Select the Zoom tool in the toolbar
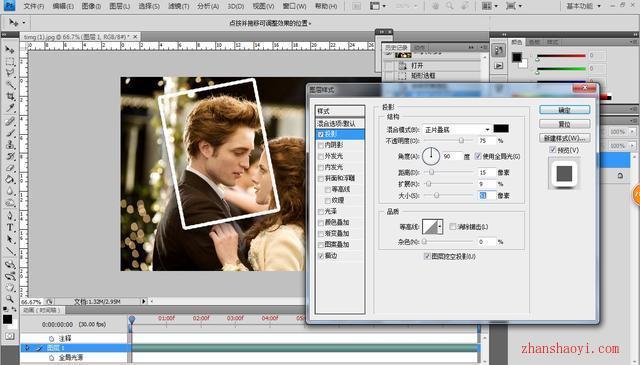Image resolution: width=640 pixels, height=365 pixels. (10, 299)
